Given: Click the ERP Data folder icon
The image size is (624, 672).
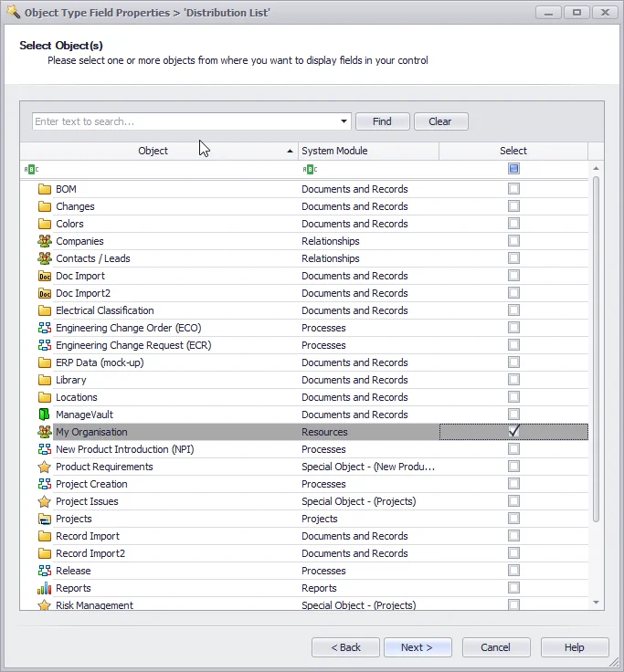Looking at the screenshot, I should coord(44,362).
